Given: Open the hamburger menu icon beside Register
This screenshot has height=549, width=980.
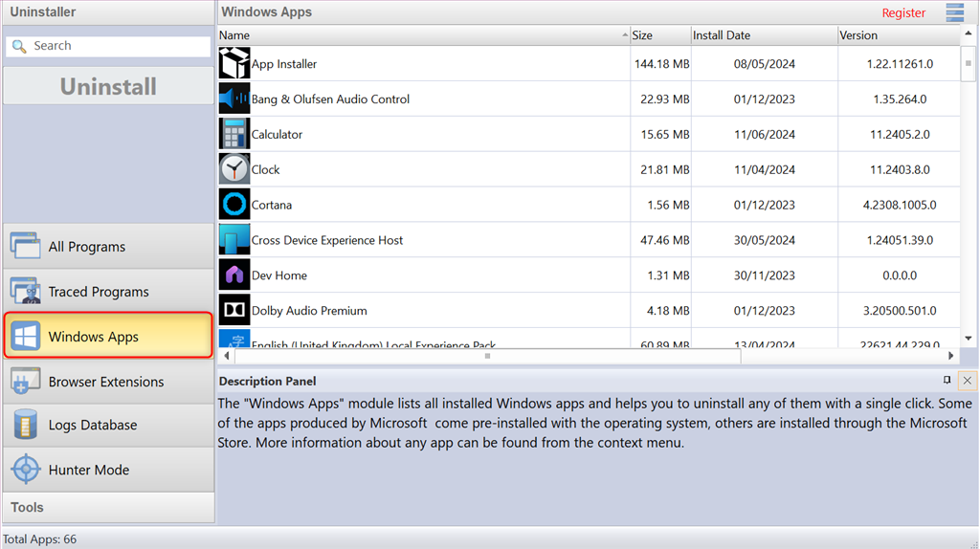Looking at the screenshot, I should point(954,12).
